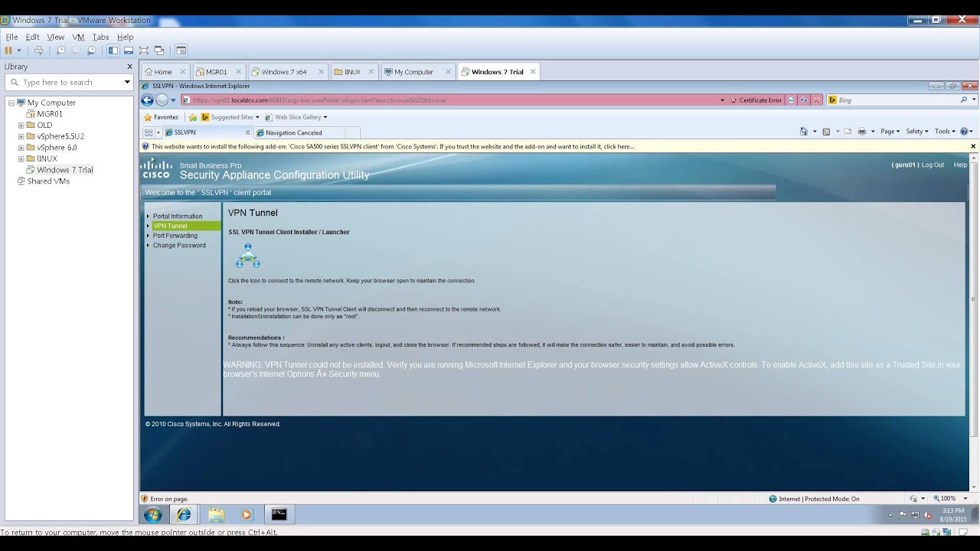The height and width of the screenshot is (551, 980).
Task: Click Internet Explorer back button
Action: pos(147,100)
